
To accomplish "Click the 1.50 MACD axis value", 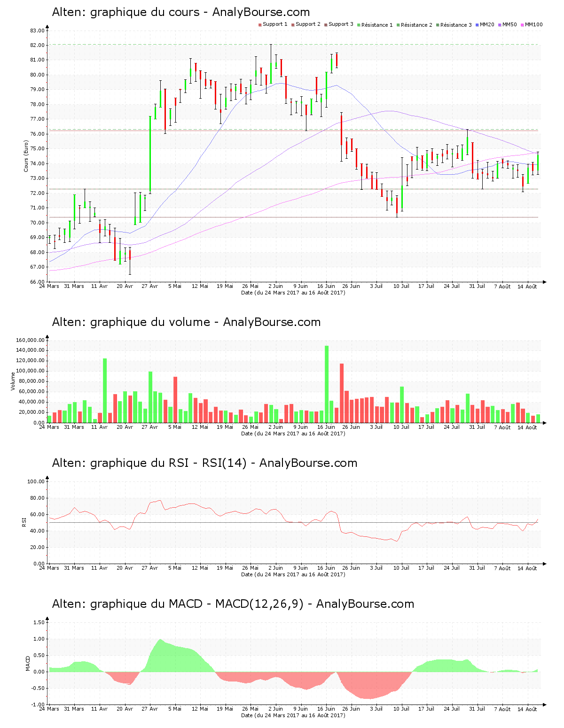I will [39, 622].
